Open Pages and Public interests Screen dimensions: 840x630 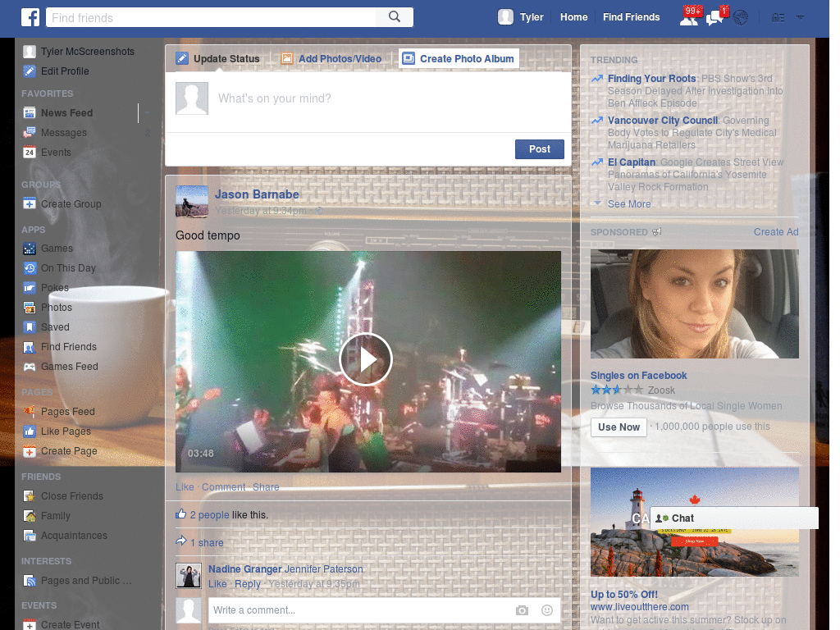point(77,581)
